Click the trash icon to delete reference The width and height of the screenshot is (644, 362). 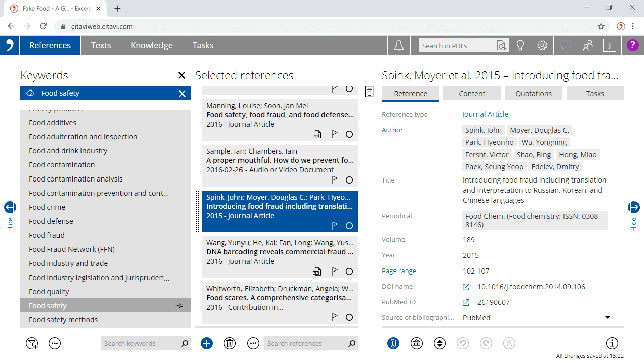(230, 343)
